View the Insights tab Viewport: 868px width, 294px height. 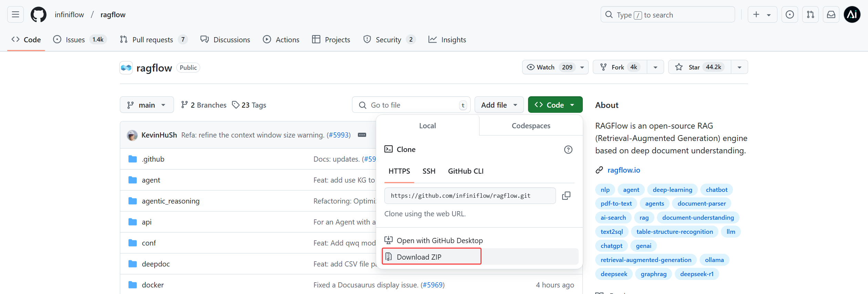click(x=447, y=40)
